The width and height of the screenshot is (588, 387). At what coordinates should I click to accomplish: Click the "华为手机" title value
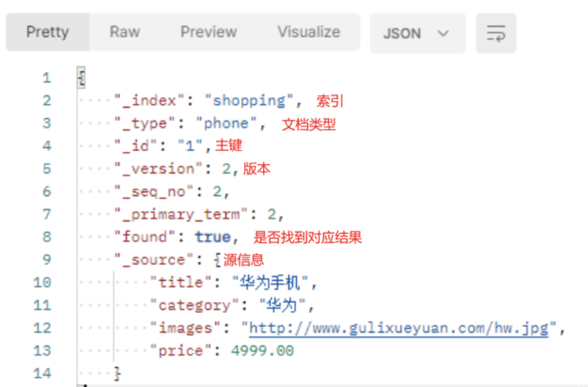pyautogui.click(x=270, y=283)
